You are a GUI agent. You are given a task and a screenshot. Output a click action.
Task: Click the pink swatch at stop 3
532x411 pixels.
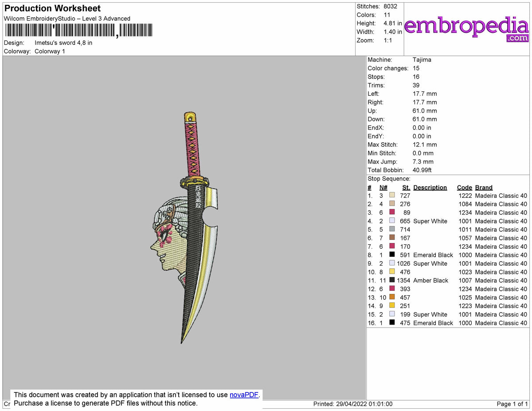393,212
